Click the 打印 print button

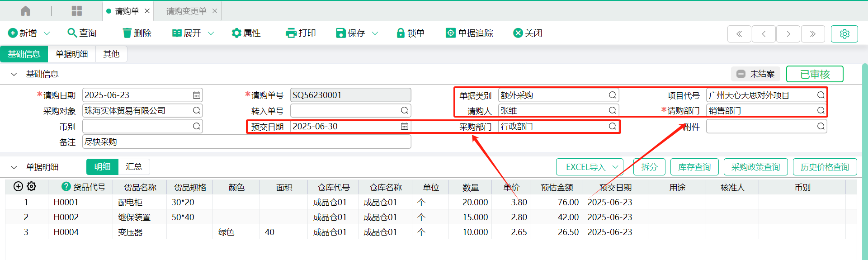(301, 33)
